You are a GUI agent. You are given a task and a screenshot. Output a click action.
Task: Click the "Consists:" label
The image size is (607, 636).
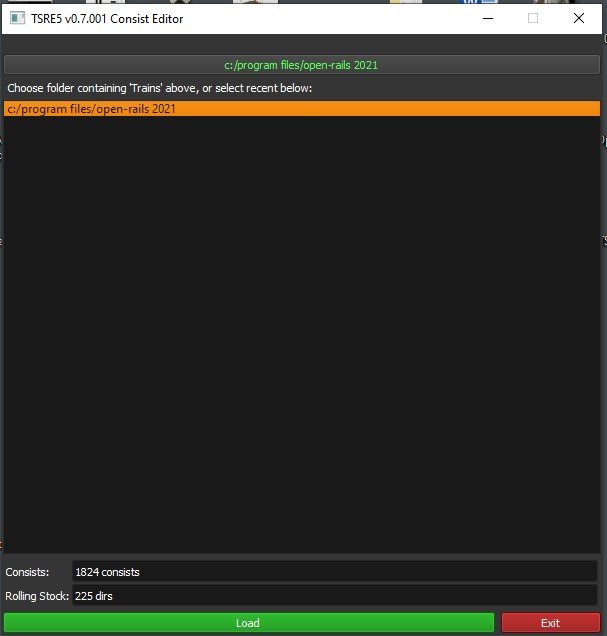[x=27, y=572]
